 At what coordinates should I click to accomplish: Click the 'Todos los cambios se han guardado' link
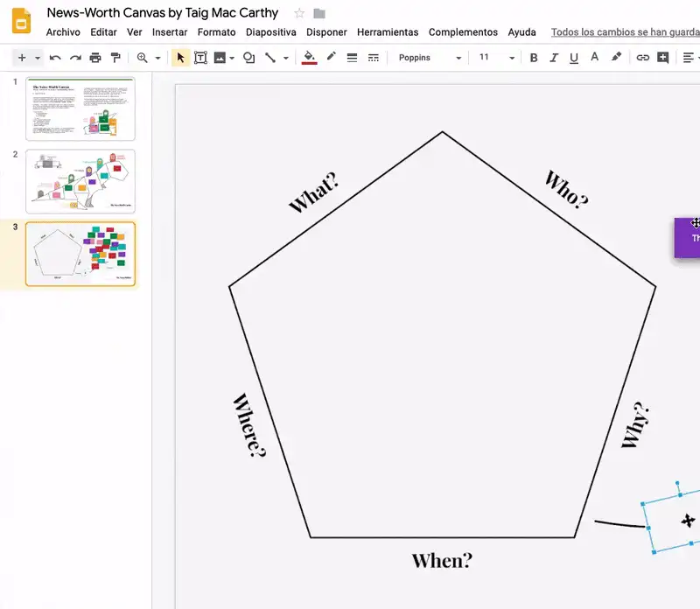(x=625, y=32)
